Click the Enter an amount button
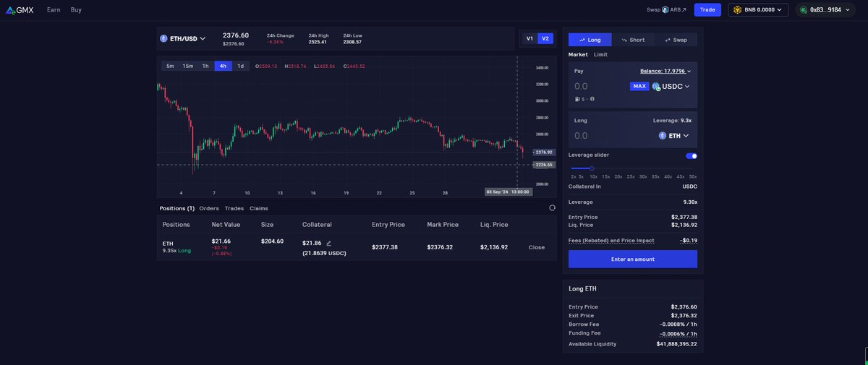 pyautogui.click(x=633, y=259)
